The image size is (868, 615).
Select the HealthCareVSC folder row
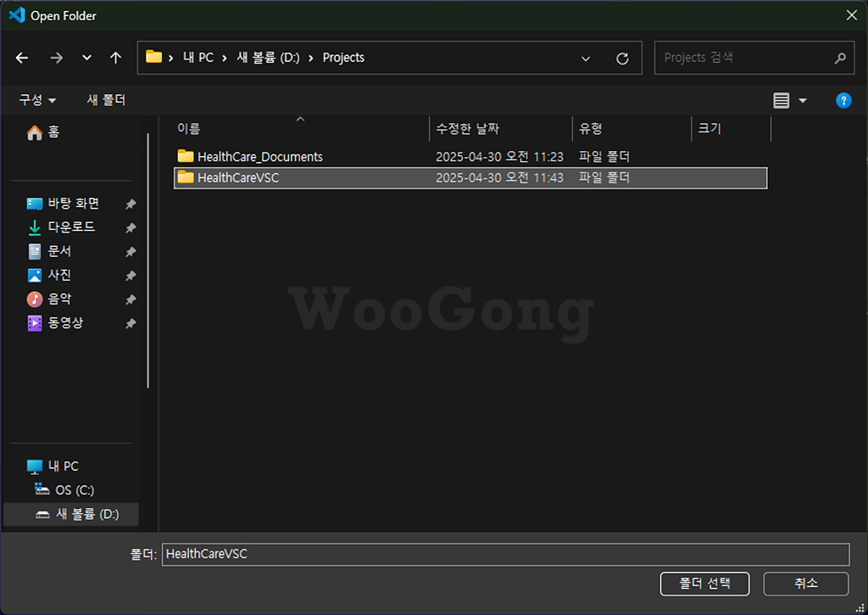(470, 178)
